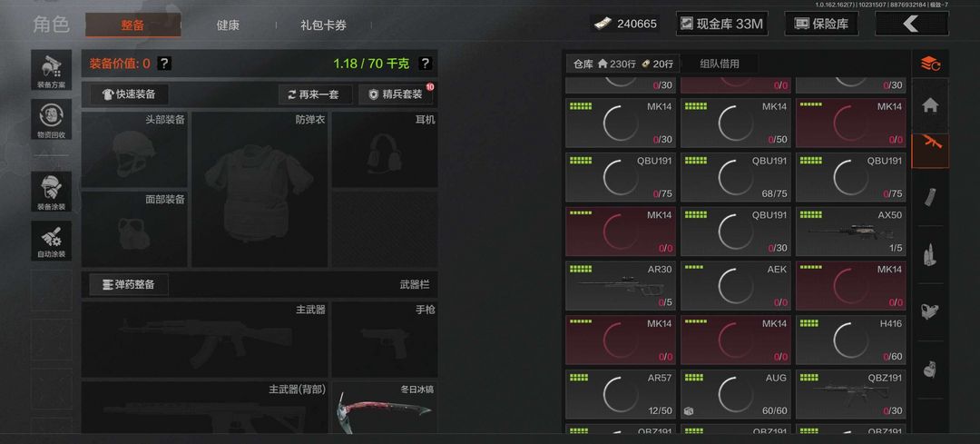980x444 pixels.
Task: Open the 组队借用 tab
Action: (720, 64)
